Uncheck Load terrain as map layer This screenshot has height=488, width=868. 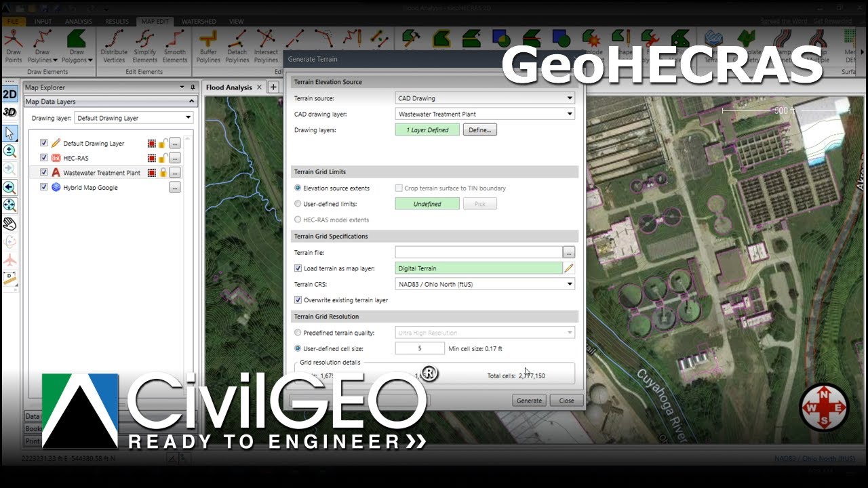point(298,268)
